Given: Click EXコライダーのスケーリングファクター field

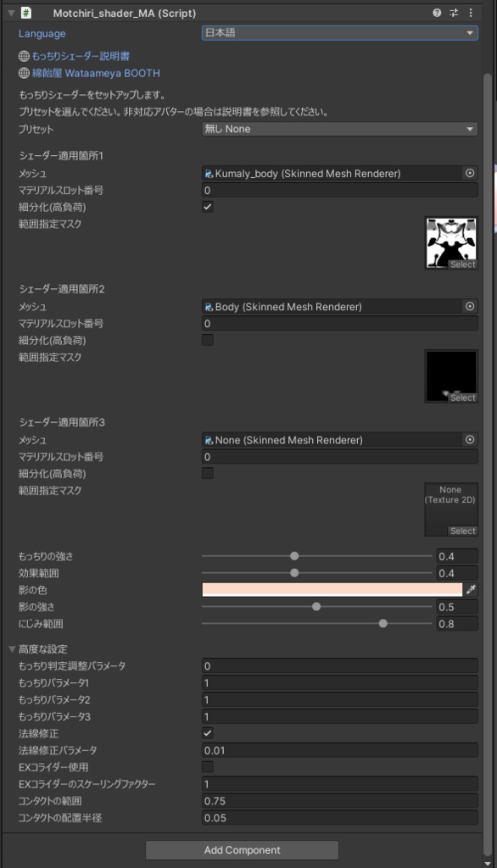Looking at the screenshot, I should pos(339,784).
